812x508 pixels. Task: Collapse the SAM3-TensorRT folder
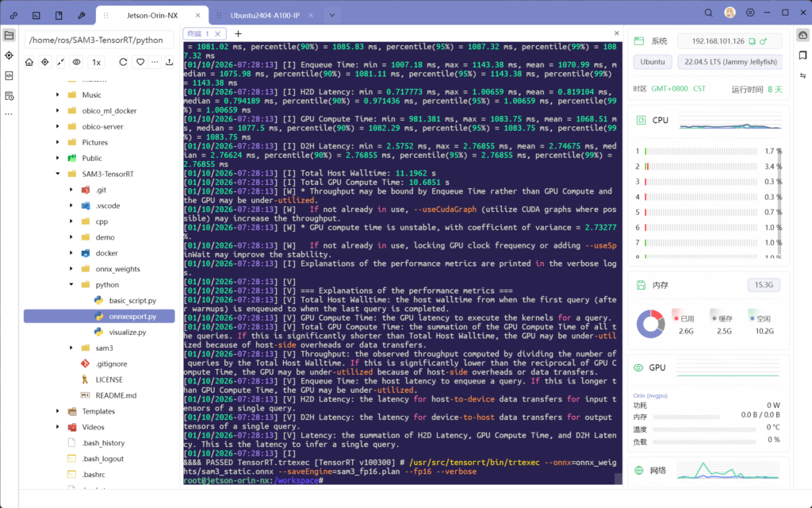coord(58,174)
